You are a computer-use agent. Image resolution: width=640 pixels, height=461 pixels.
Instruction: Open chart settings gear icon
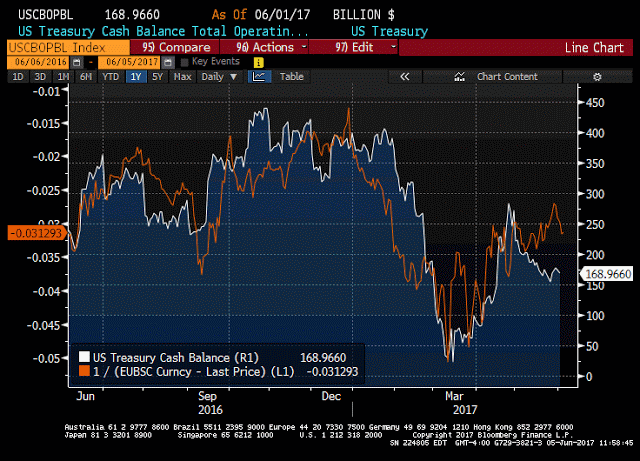click(x=597, y=77)
